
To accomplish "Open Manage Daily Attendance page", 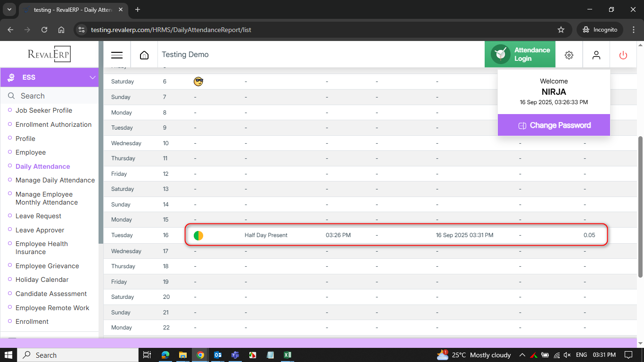I will (x=55, y=180).
